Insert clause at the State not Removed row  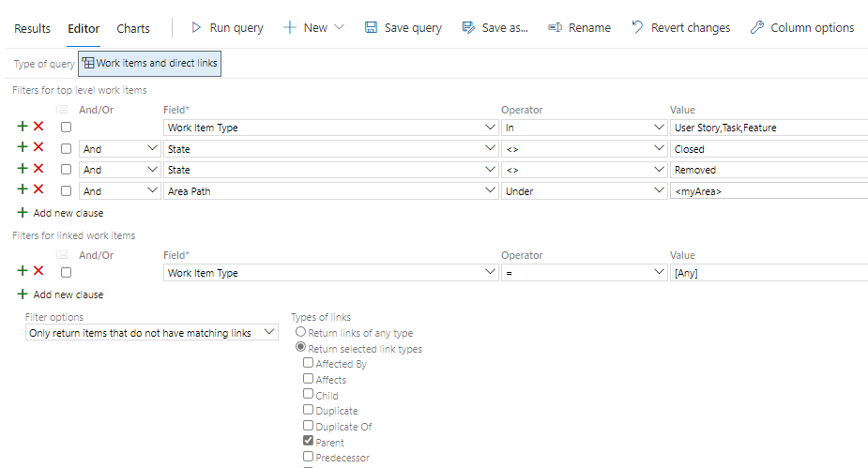(x=23, y=168)
